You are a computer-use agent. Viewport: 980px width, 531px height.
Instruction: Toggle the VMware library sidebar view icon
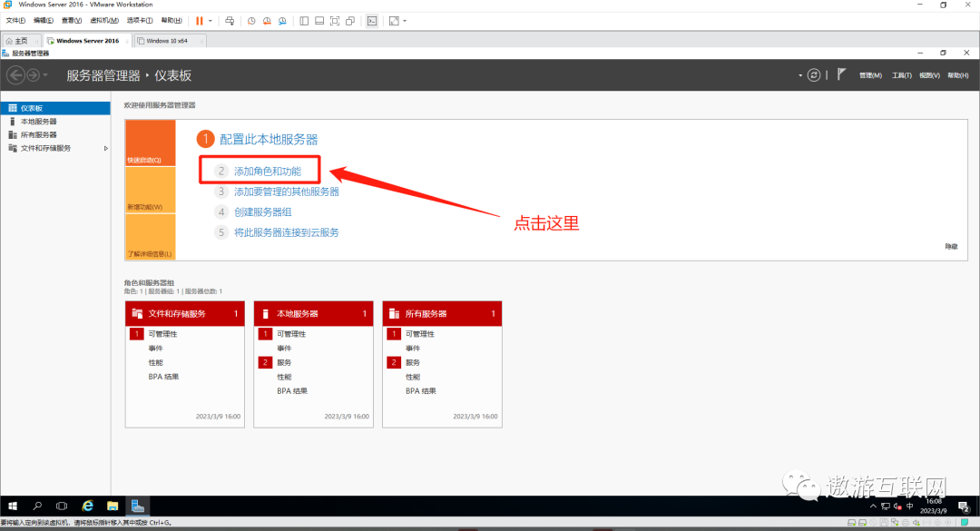pos(304,21)
